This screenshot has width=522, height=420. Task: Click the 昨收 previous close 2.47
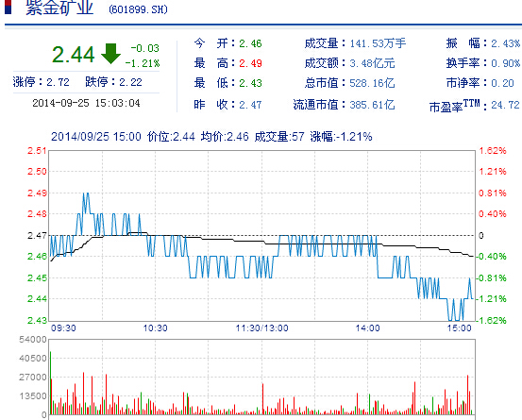250,105
